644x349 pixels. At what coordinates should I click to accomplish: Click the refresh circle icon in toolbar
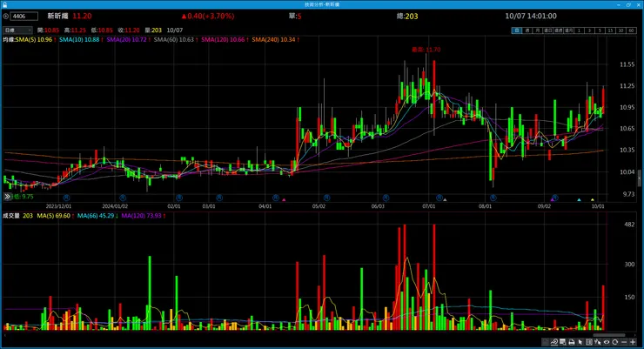coord(614,342)
